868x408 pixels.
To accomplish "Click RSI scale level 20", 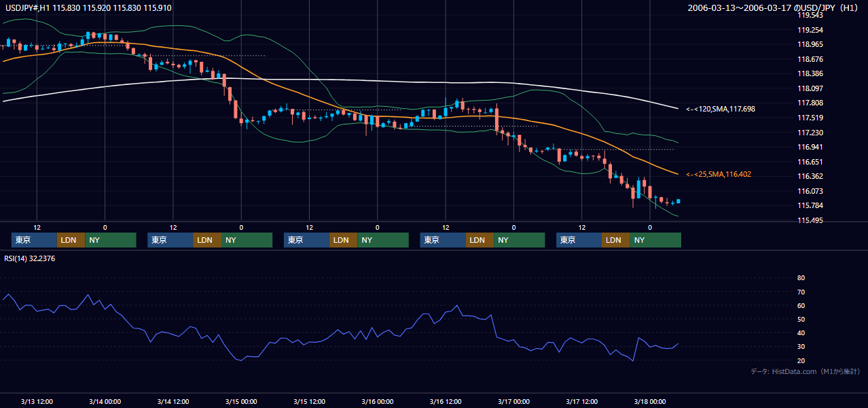I will pyautogui.click(x=801, y=360).
